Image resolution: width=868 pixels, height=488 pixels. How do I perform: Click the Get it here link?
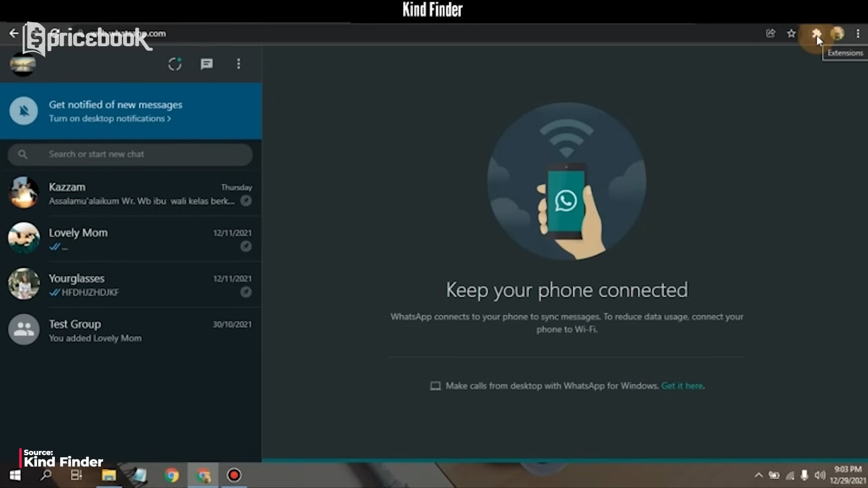pos(682,386)
